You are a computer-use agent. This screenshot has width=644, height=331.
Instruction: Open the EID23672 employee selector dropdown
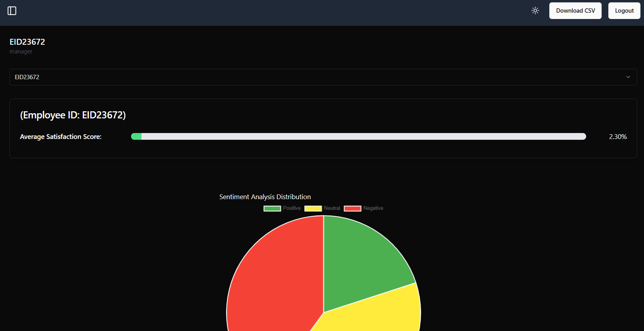pos(323,77)
